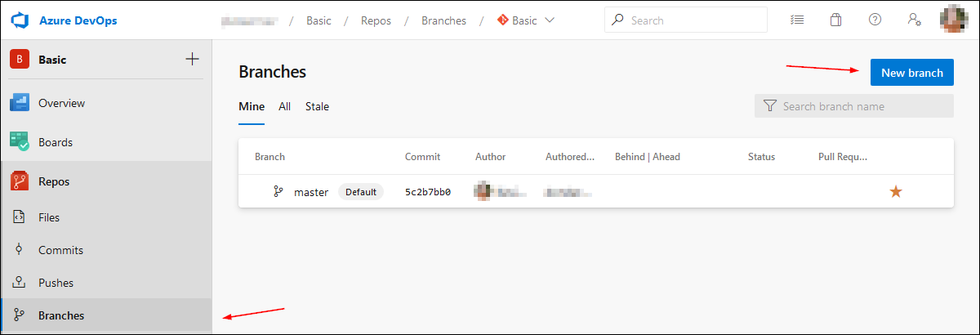Click the Commit column header
The width and height of the screenshot is (980, 335).
point(422,157)
